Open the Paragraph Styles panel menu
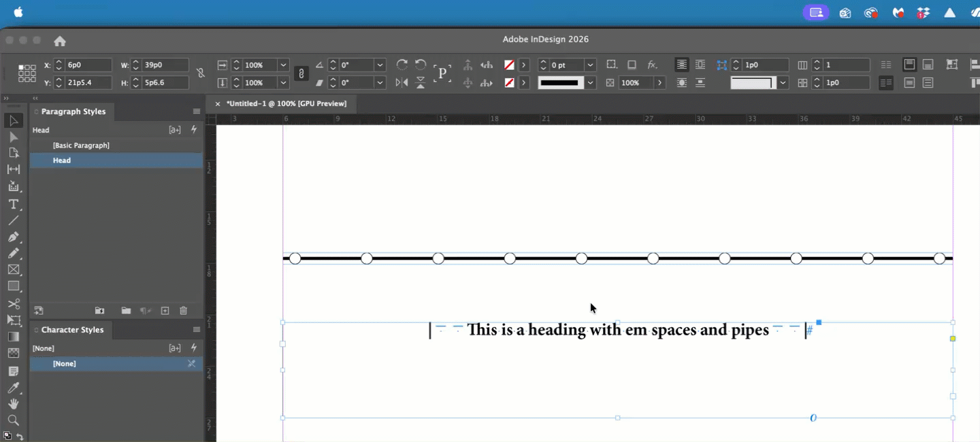The width and height of the screenshot is (980, 442). [196, 112]
